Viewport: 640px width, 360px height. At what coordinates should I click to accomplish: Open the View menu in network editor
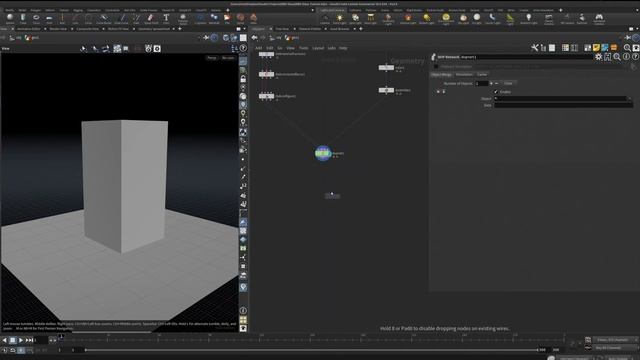(x=290, y=48)
